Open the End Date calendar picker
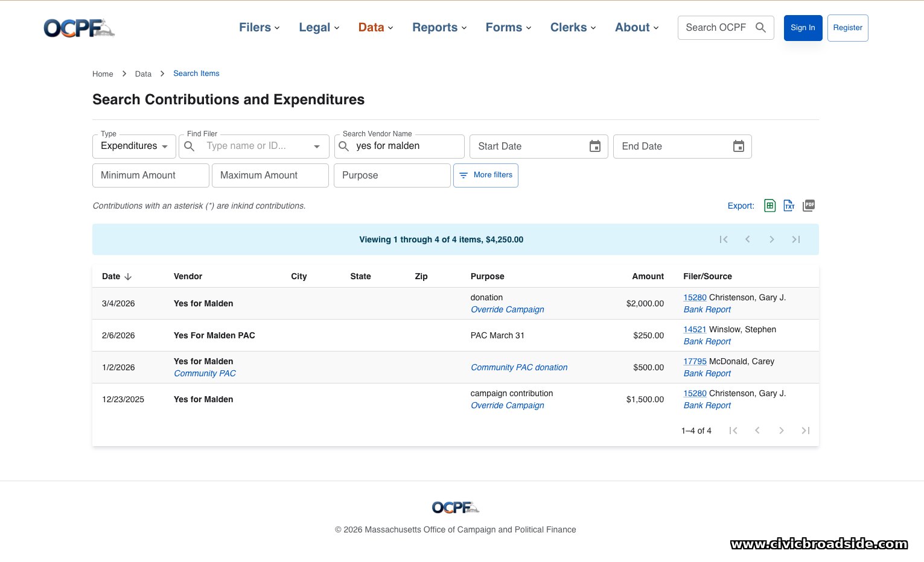This screenshot has height=562, width=924. point(739,147)
